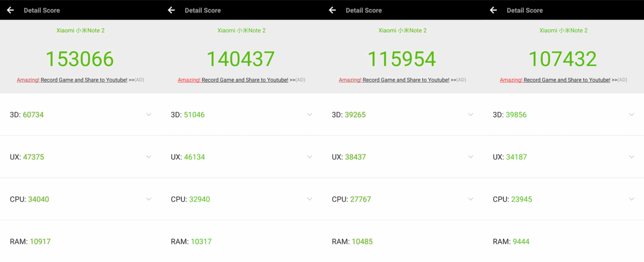Screen dimensions: 644x262
Task: Click the 3D: 39856 score text
Action: click(x=510, y=115)
